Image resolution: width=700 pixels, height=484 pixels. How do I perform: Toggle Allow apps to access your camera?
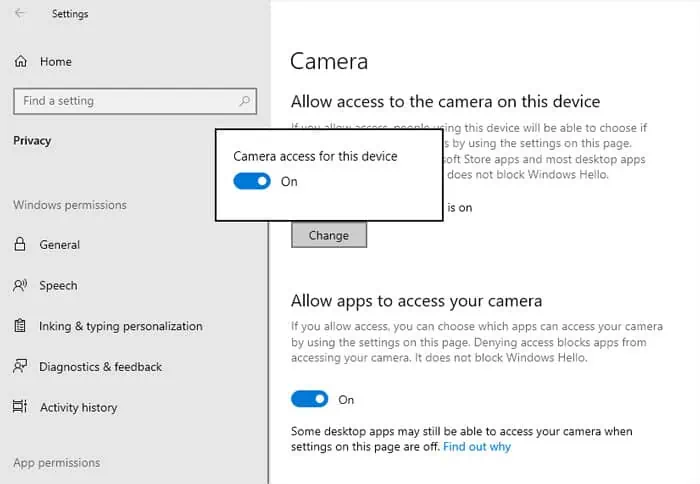click(x=309, y=399)
